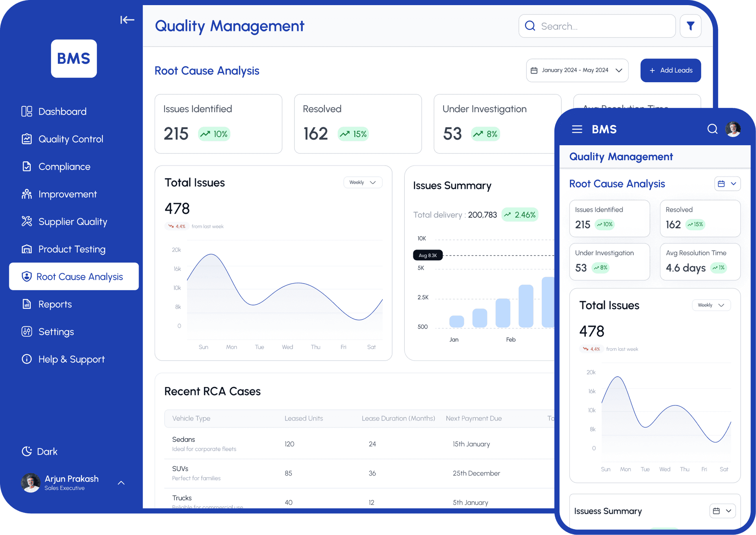
Task: Click the BMS logo in the sidebar
Action: coord(74,58)
